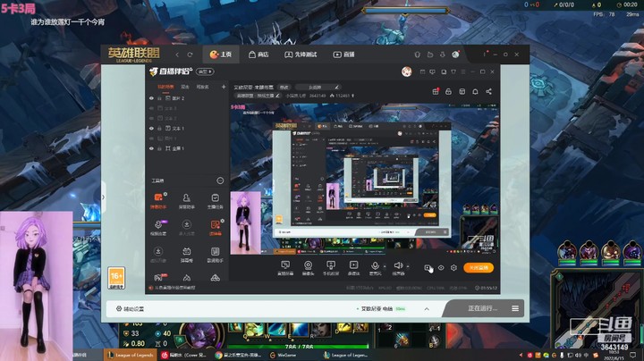644x361 pixels.
Task: Hide the 图片 2 source layer
Action: 151,98
